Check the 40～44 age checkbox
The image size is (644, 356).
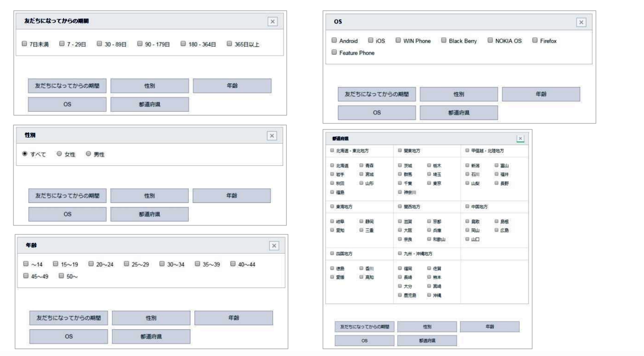tap(233, 264)
